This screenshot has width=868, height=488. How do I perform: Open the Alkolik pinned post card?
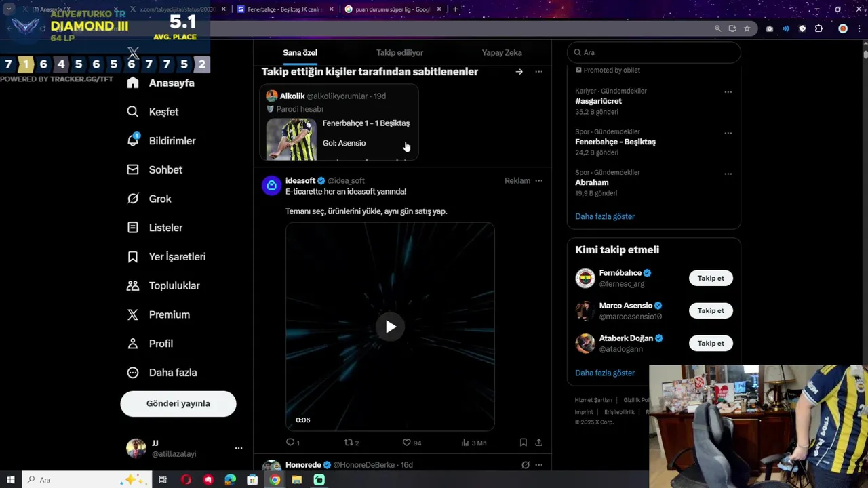[339, 123]
